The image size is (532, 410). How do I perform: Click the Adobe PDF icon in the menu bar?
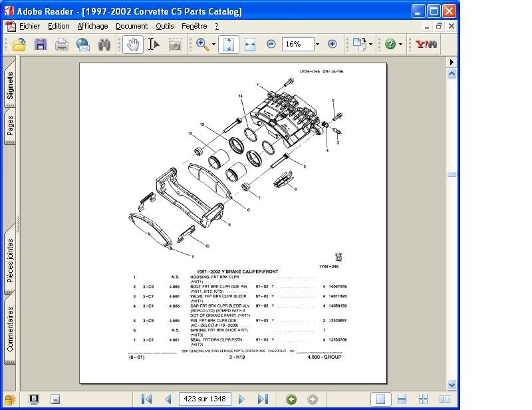[x=11, y=26]
